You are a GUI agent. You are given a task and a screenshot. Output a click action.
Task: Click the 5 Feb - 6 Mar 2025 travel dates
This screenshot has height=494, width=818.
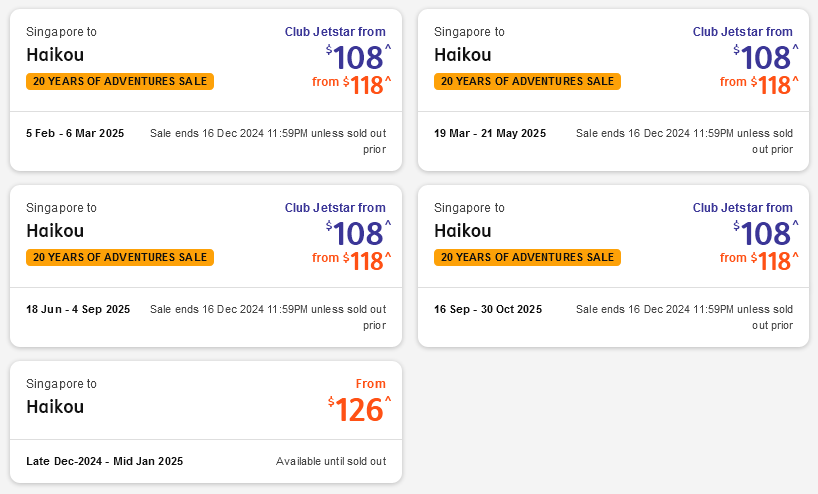pyautogui.click(x=75, y=133)
